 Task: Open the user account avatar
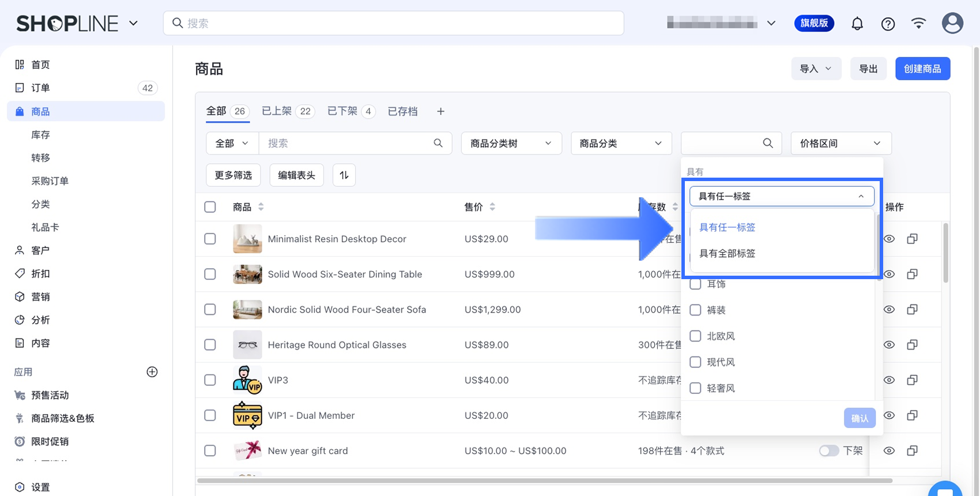952,23
